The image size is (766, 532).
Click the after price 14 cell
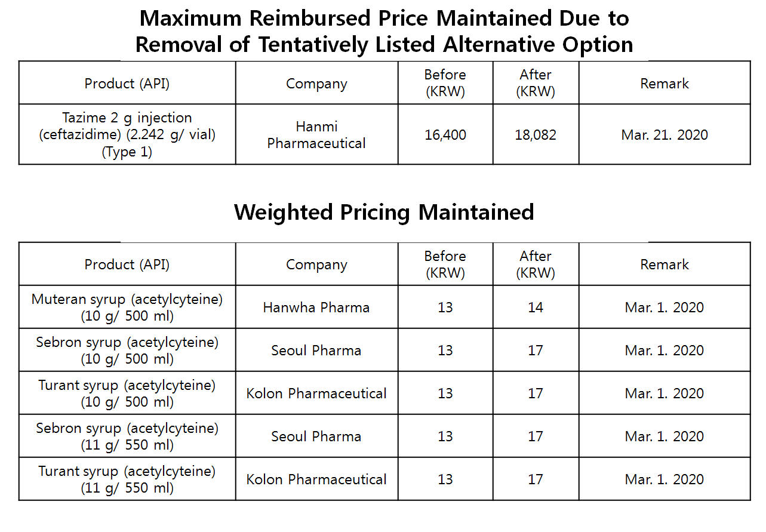[x=536, y=307]
